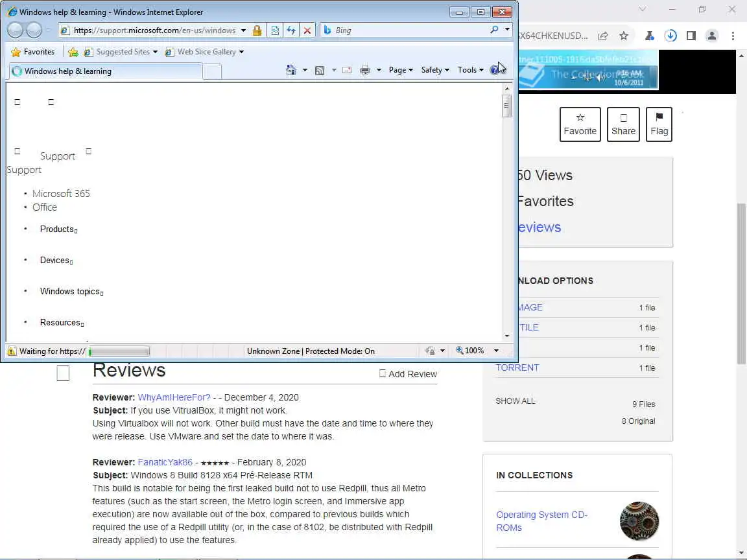The image size is (747, 560).
Task: Stop page loading with red X icon
Action: [x=307, y=30]
